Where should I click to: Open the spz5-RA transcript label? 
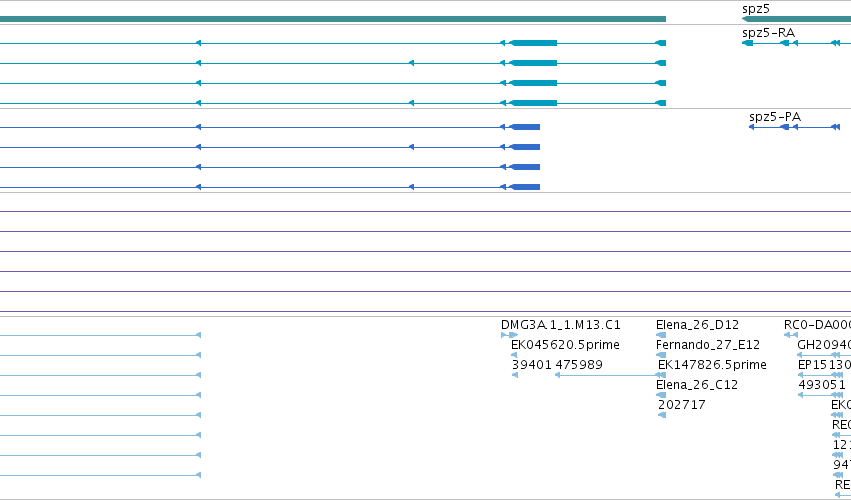768,33
